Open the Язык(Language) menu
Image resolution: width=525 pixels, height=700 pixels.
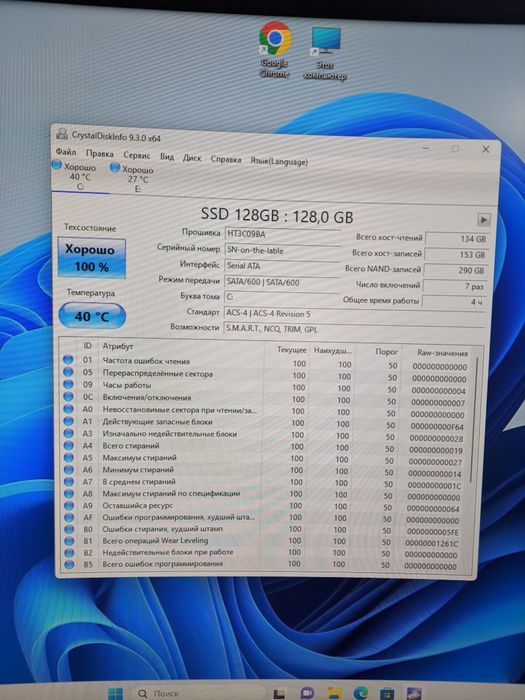click(x=279, y=161)
